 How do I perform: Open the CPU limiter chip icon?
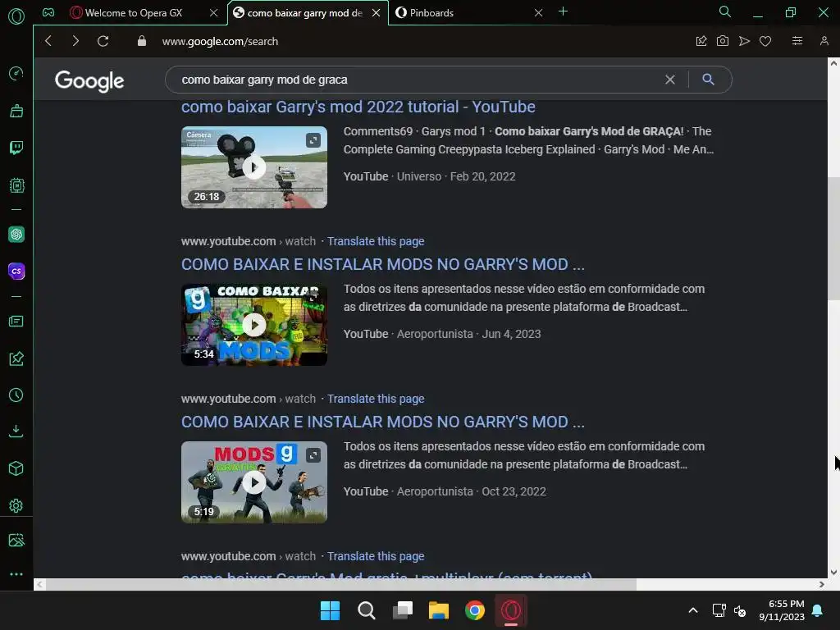tap(16, 185)
